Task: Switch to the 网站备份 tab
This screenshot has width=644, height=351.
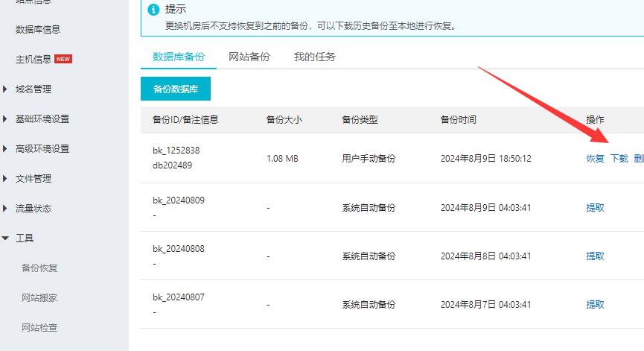Action: click(x=249, y=57)
